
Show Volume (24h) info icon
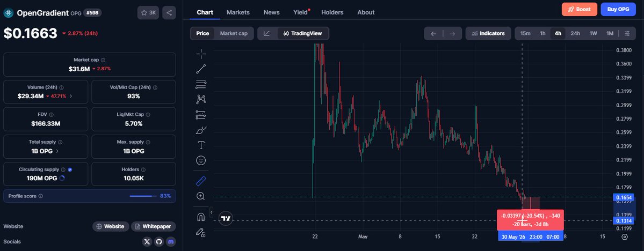coord(61,87)
